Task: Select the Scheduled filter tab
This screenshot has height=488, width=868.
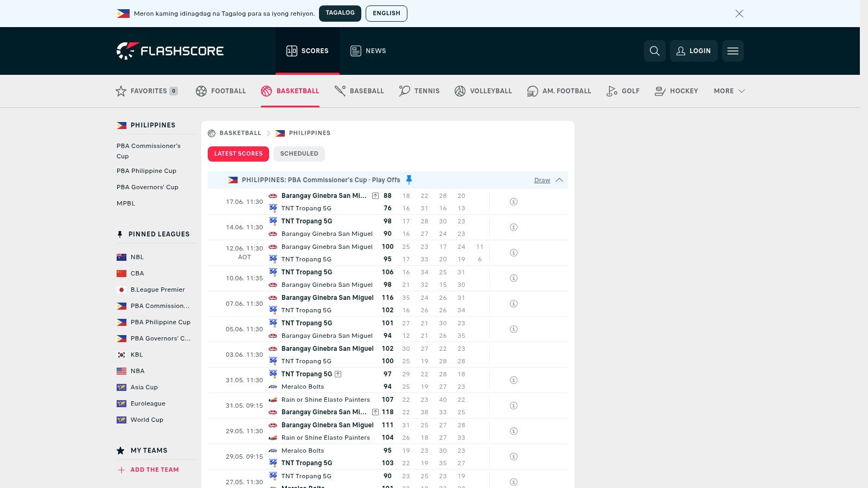Action: click(299, 154)
